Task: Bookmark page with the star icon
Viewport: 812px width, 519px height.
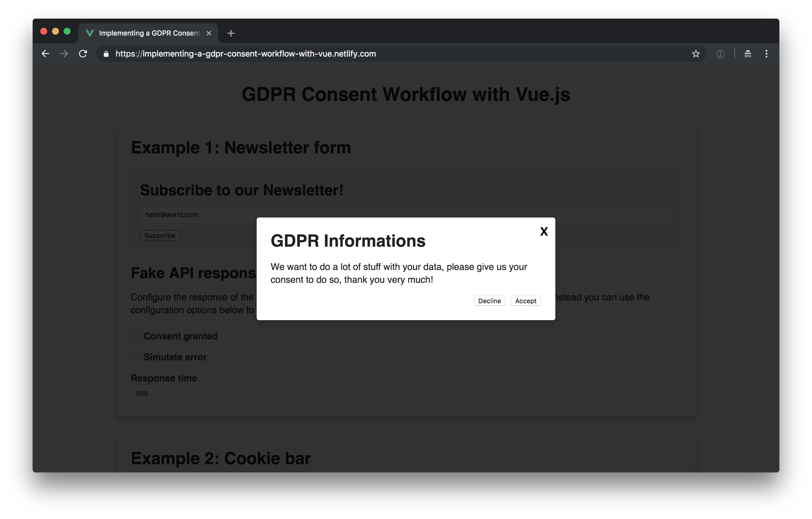Action: 696,54
